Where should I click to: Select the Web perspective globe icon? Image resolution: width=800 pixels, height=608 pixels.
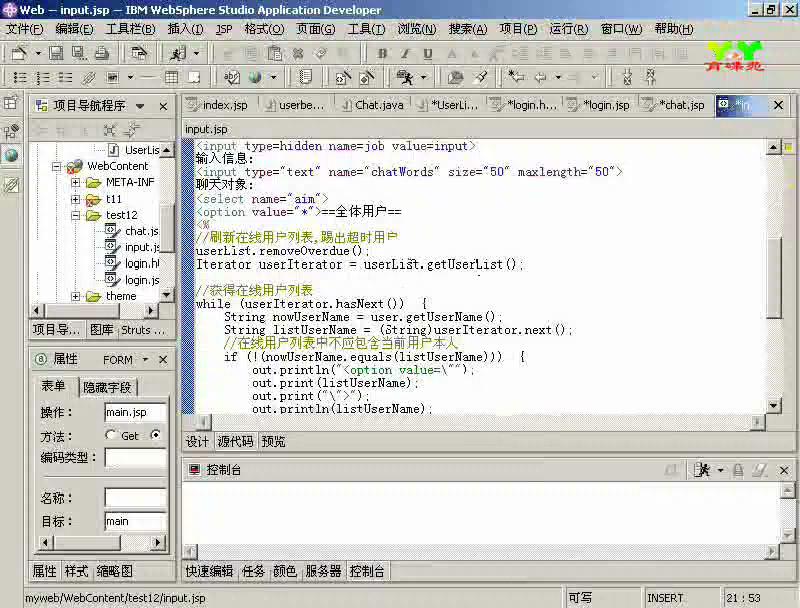(11, 155)
